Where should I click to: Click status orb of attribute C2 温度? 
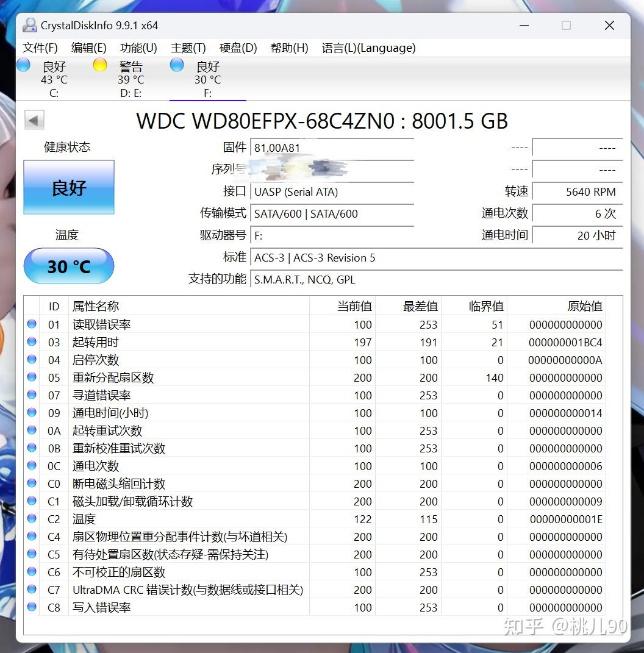tap(32, 518)
